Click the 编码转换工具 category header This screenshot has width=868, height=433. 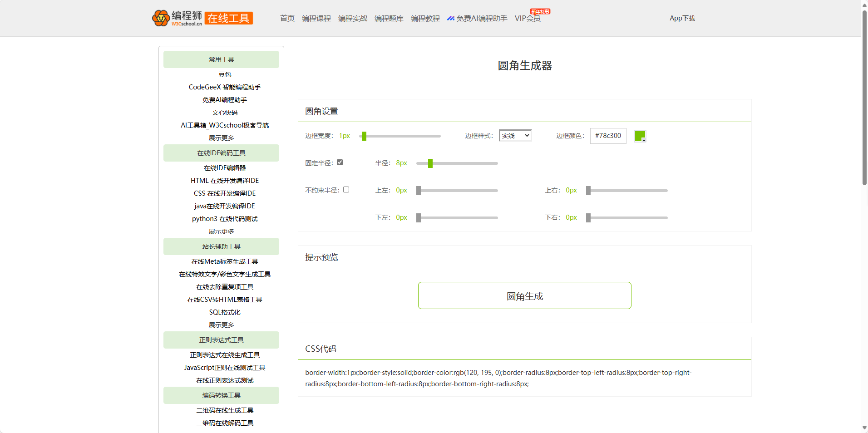click(x=221, y=395)
